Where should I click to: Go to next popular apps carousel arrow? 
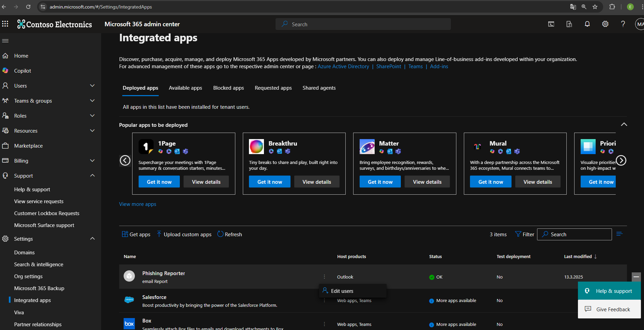(621, 160)
